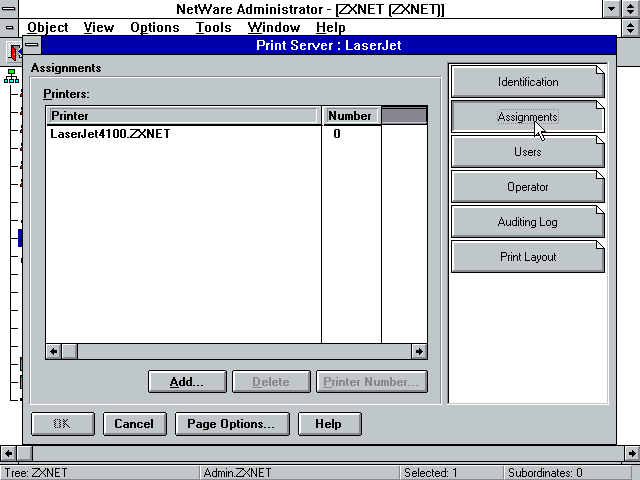Click the main window horizontal scrollbar thumb
The height and width of the screenshot is (480, 640).
point(24,453)
